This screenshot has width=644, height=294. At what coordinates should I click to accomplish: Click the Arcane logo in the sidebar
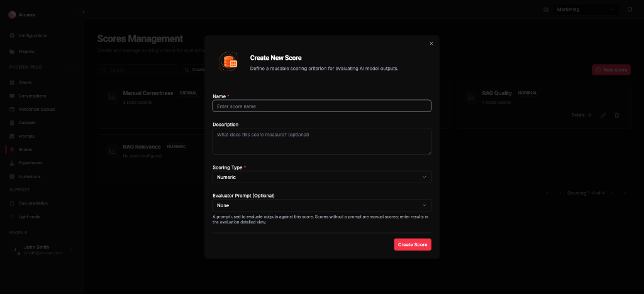12,14
